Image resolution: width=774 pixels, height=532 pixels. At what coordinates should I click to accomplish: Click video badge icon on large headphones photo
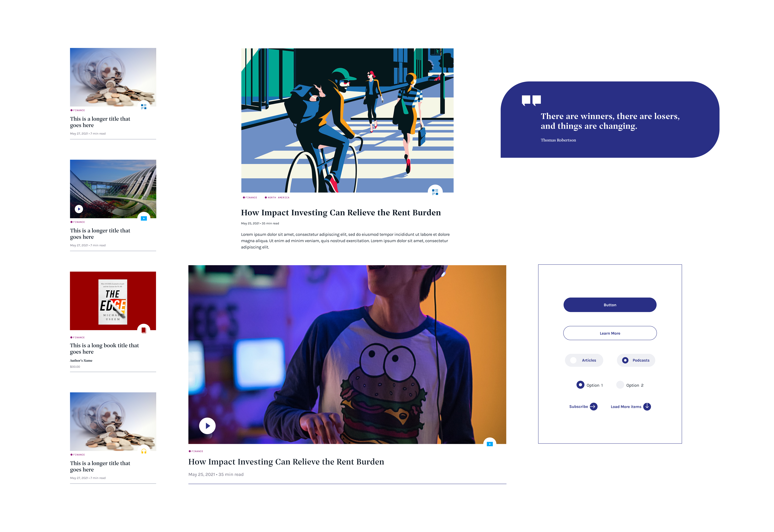pos(489,444)
